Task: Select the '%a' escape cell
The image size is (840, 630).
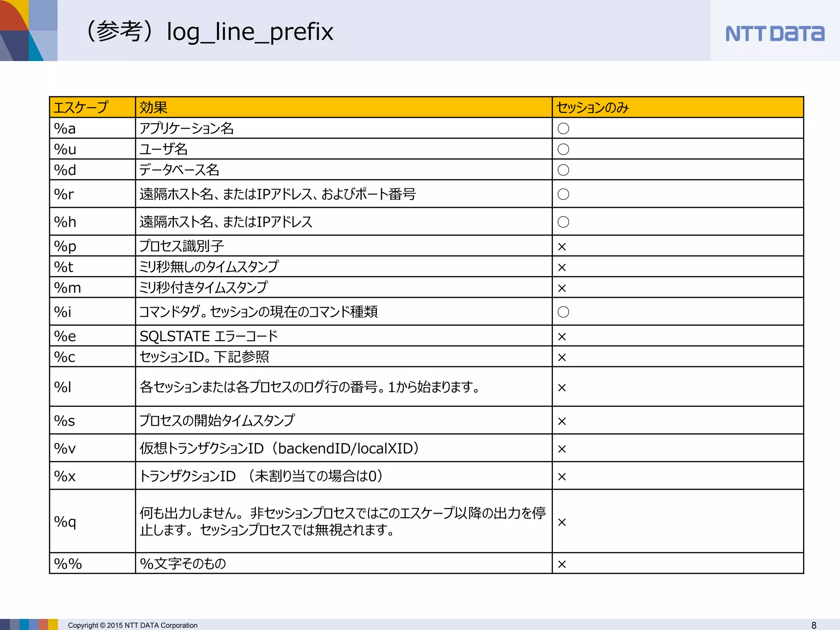Action: (92, 128)
